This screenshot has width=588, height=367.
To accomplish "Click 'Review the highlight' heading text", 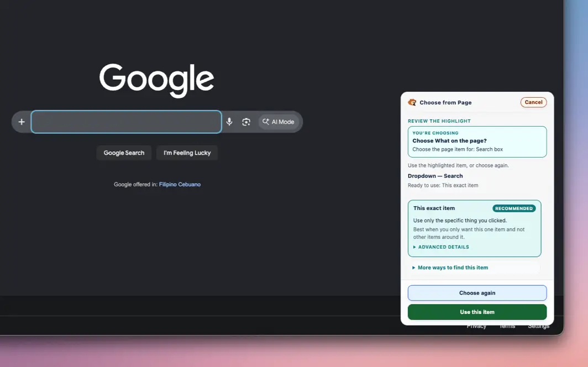I will click(x=439, y=121).
